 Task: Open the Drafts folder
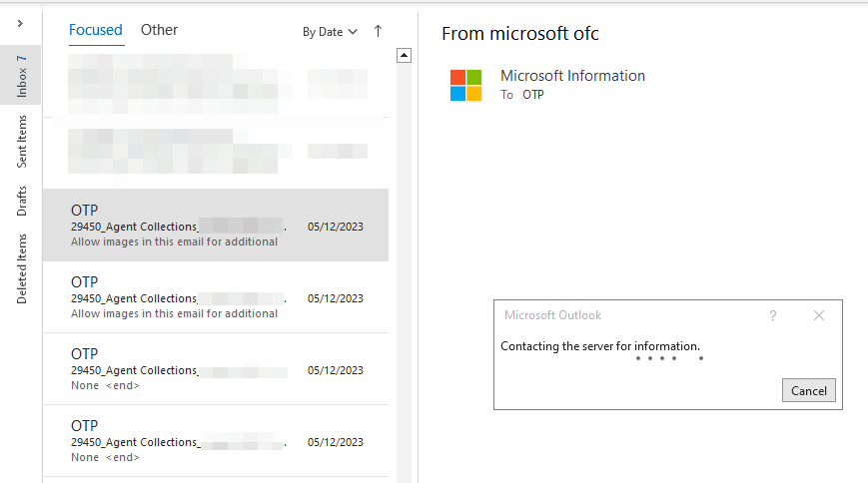[x=21, y=201]
